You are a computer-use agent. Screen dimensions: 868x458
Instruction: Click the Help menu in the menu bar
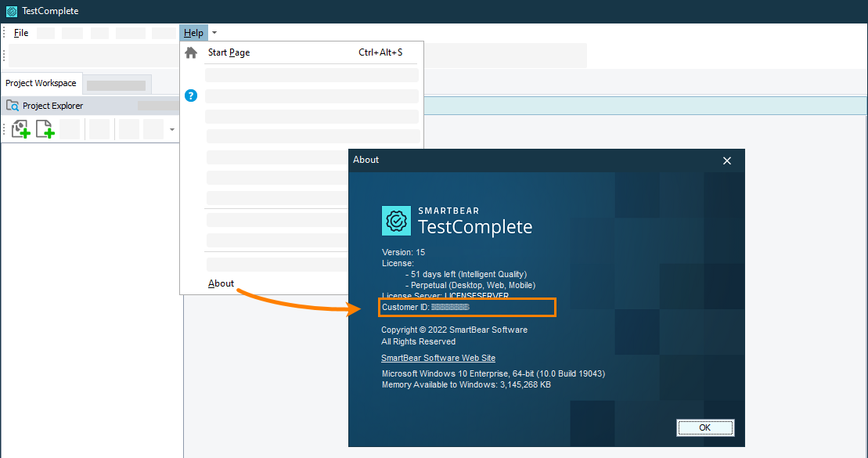tap(193, 33)
